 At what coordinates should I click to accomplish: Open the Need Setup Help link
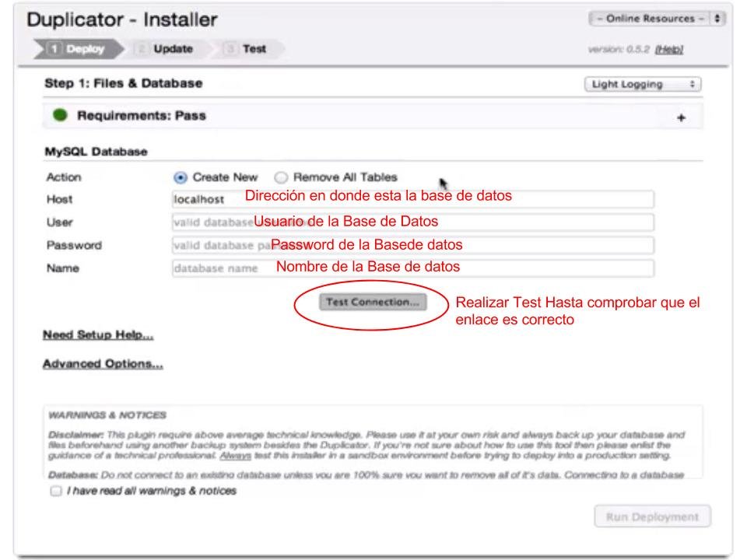click(98, 334)
